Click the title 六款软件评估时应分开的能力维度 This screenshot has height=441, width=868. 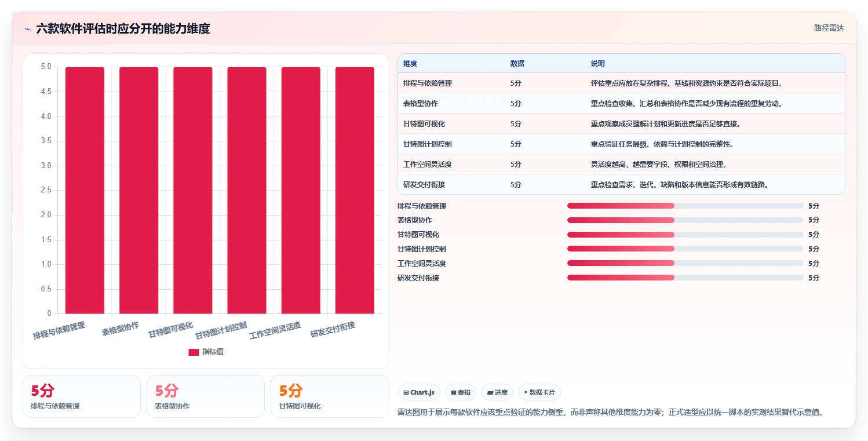(123, 28)
